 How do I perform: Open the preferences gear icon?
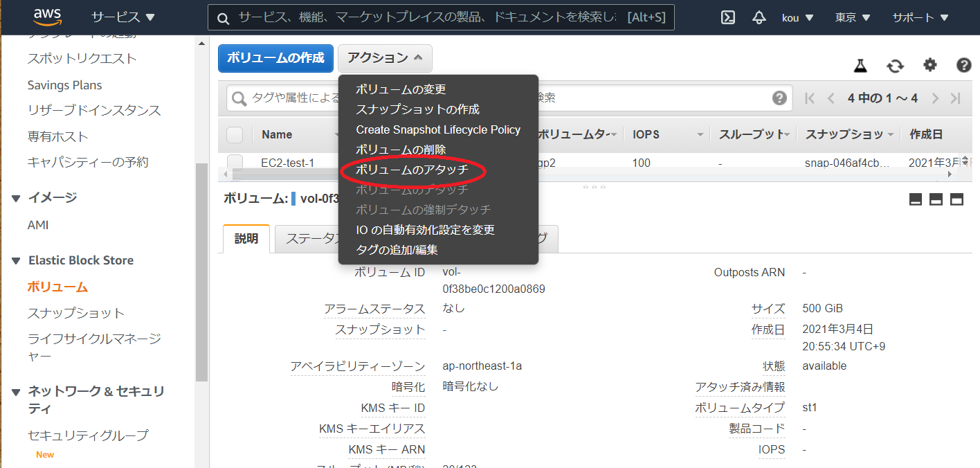coord(929,65)
